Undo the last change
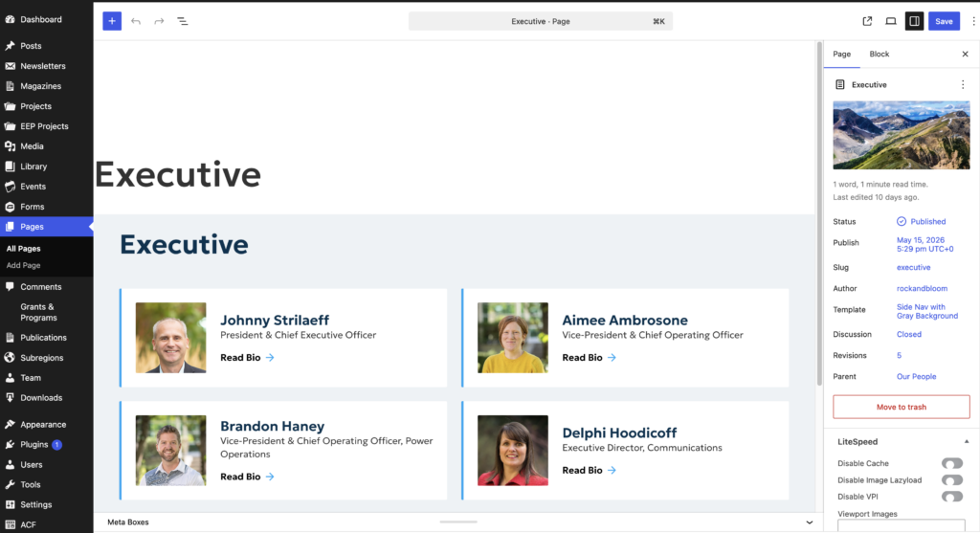Image resolution: width=980 pixels, height=533 pixels. coord(136,21)
